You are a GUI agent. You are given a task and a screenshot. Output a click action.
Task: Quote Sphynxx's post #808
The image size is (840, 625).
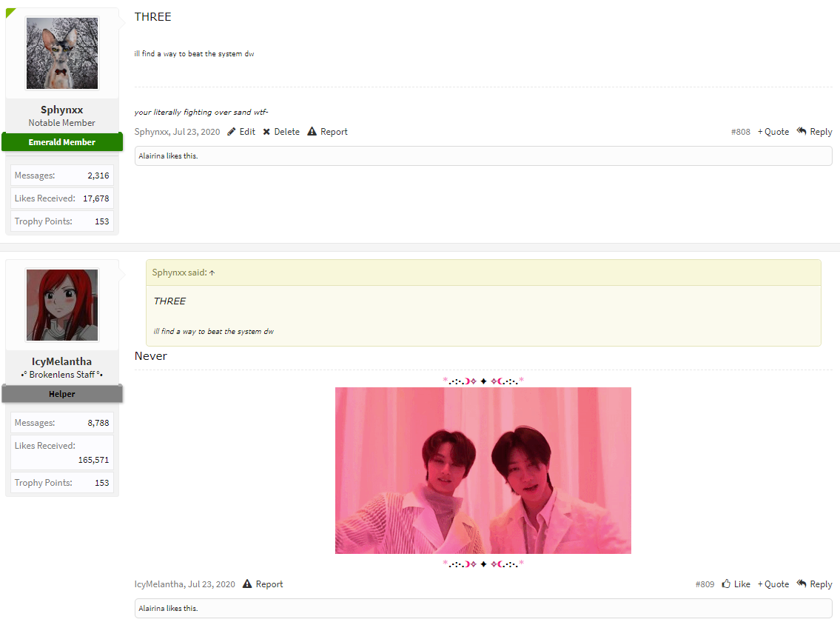(773, 132)
